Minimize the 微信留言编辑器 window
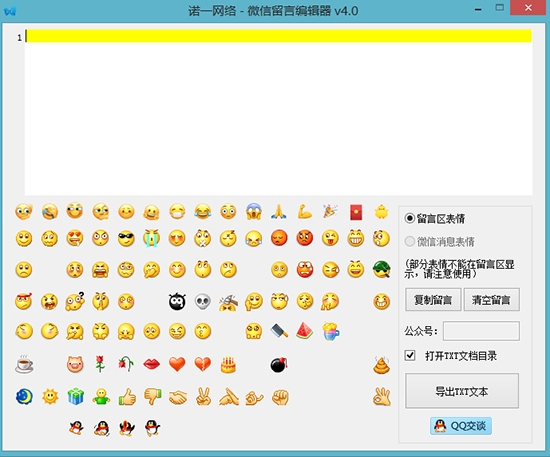The image size is (550, 457). tap(478, 8)
